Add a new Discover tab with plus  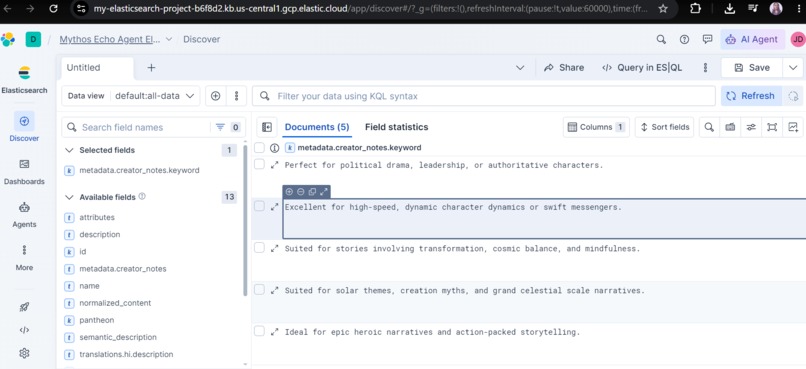pos(151,67)
